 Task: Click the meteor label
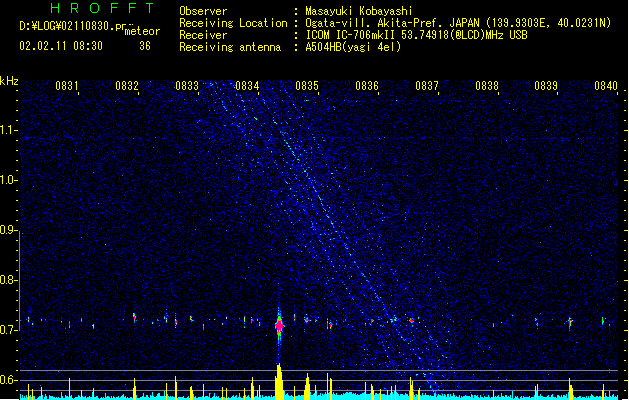(x=142, y=31)
